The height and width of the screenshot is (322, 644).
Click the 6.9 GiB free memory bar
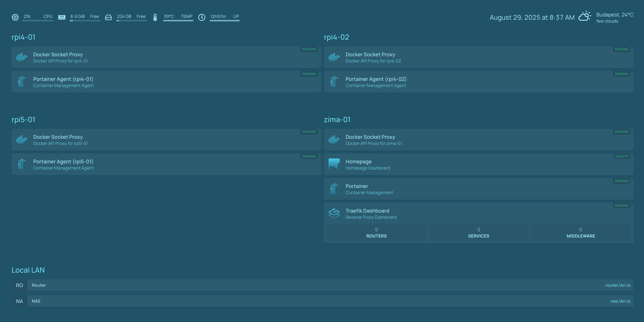[85, 21]
